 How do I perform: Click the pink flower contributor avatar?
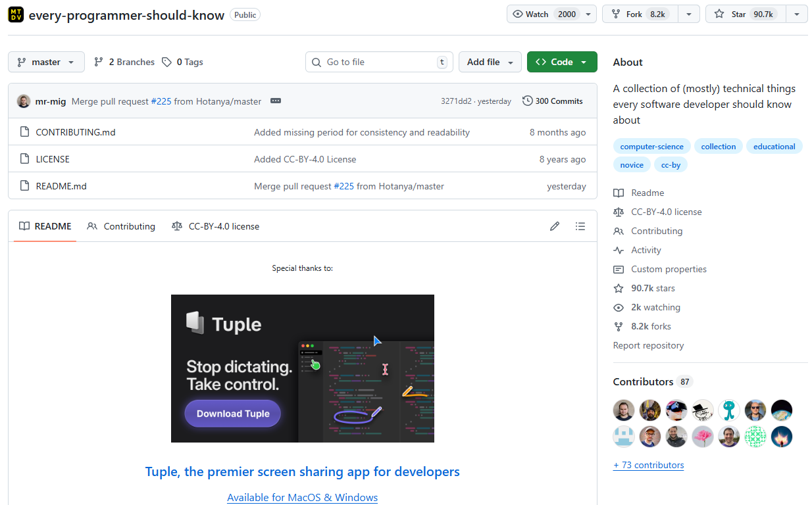[x=703, y=437]
